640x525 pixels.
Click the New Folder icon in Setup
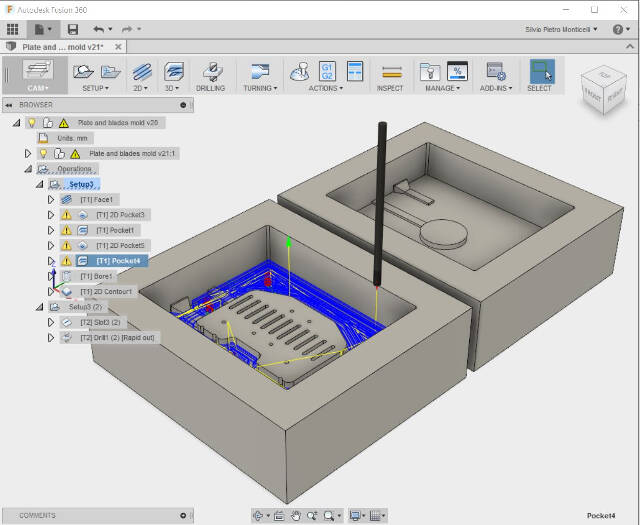[111, 71]
